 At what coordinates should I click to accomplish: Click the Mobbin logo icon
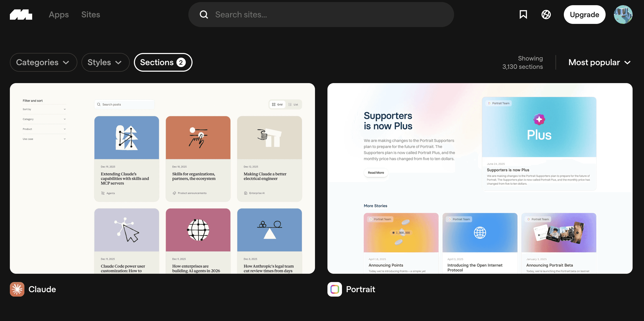click(x=21, y=15)
